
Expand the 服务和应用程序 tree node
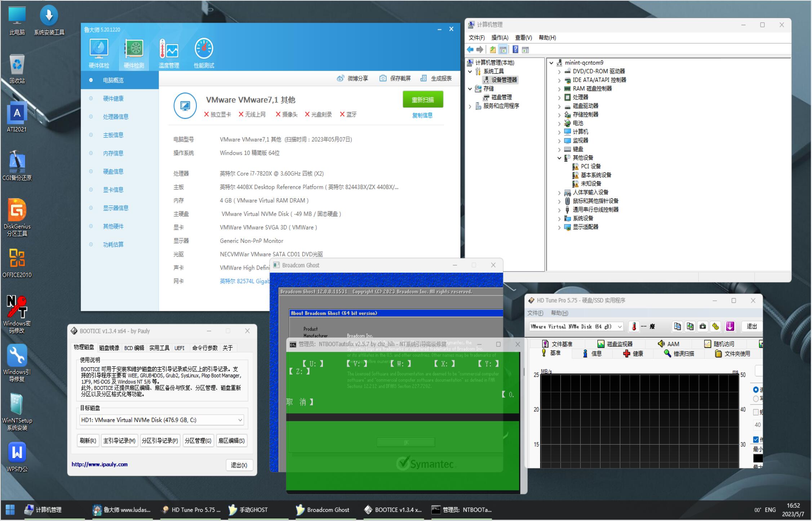click(470, 106)
